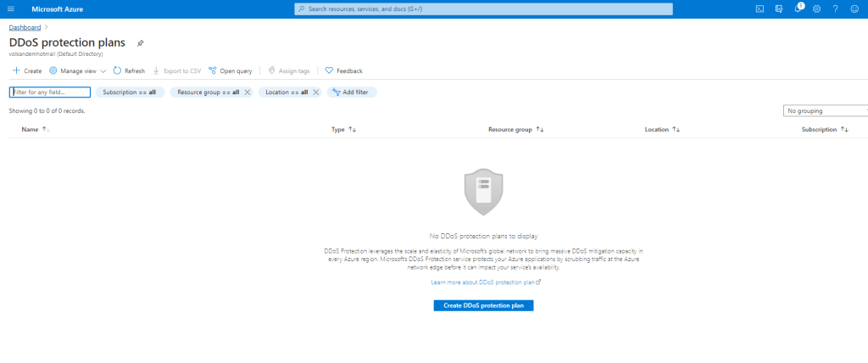Click the Create DDoS protection plan button
868x363 pixels.
click(483, 305)
